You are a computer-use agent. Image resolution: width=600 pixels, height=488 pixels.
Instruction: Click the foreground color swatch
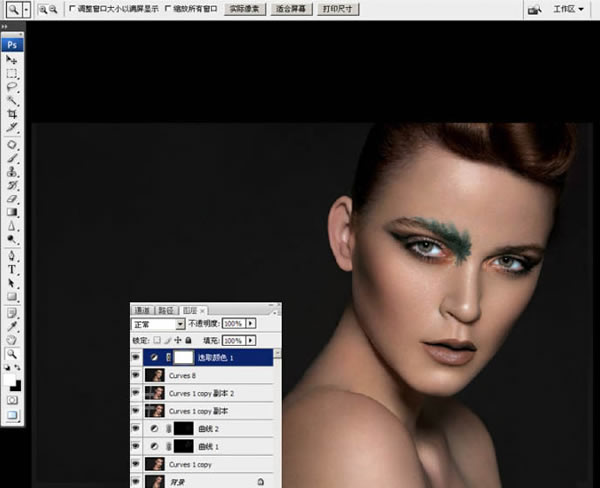click(x=9, y=379)
